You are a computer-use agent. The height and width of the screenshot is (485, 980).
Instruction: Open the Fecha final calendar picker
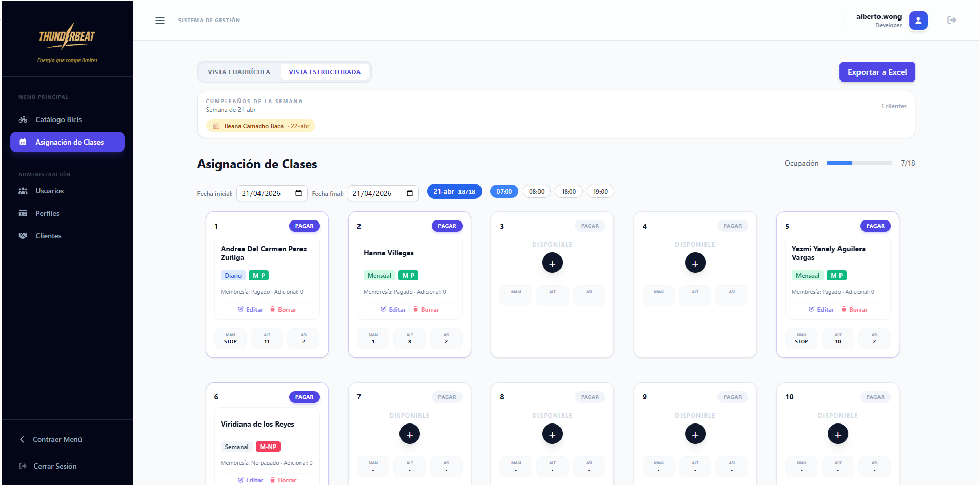coord(410,193)
